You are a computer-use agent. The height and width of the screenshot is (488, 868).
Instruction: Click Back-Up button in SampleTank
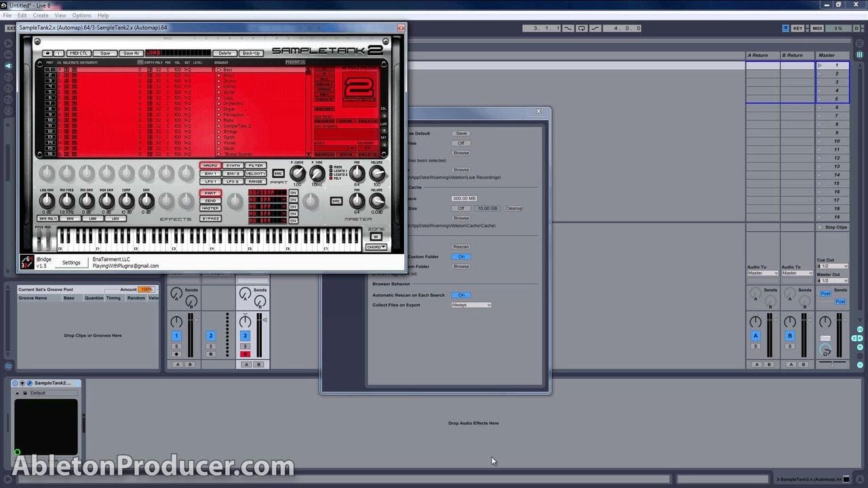click(x=251, y=53)
